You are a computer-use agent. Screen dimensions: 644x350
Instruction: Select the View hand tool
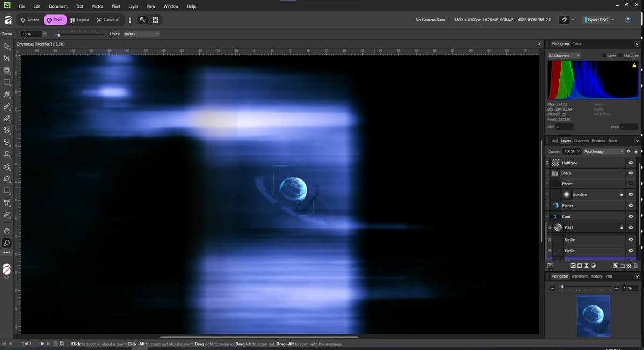(x=7, y=231)
